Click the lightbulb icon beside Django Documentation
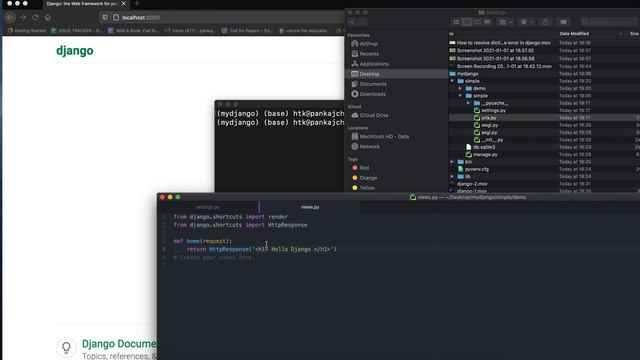640x360 pixels. click(66, 347)
